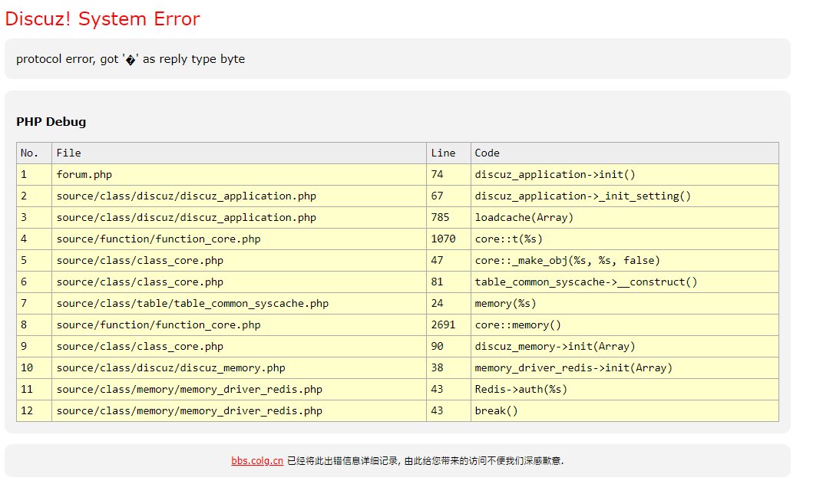Click row number 1 cell
The image size is (823, 504).
[x=34, y=175]
